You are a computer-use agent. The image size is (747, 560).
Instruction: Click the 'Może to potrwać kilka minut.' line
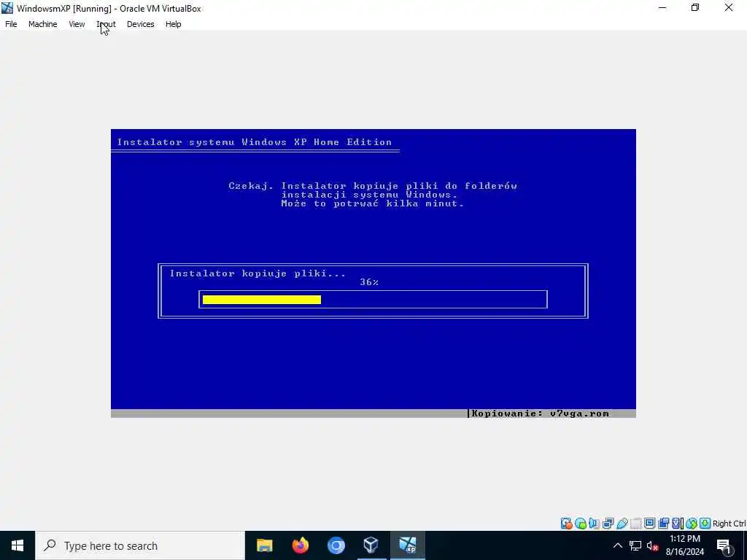click(x=372, y=203)
